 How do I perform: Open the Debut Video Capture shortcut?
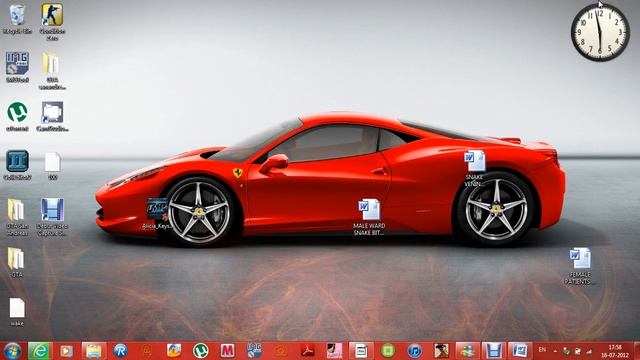pyautogui.click(x=52, y=217)
